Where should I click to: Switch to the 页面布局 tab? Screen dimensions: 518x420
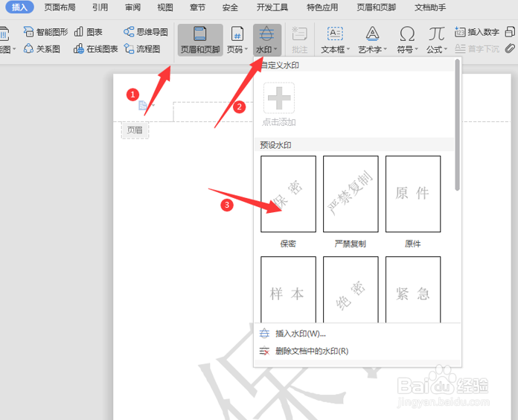(60, 7)
